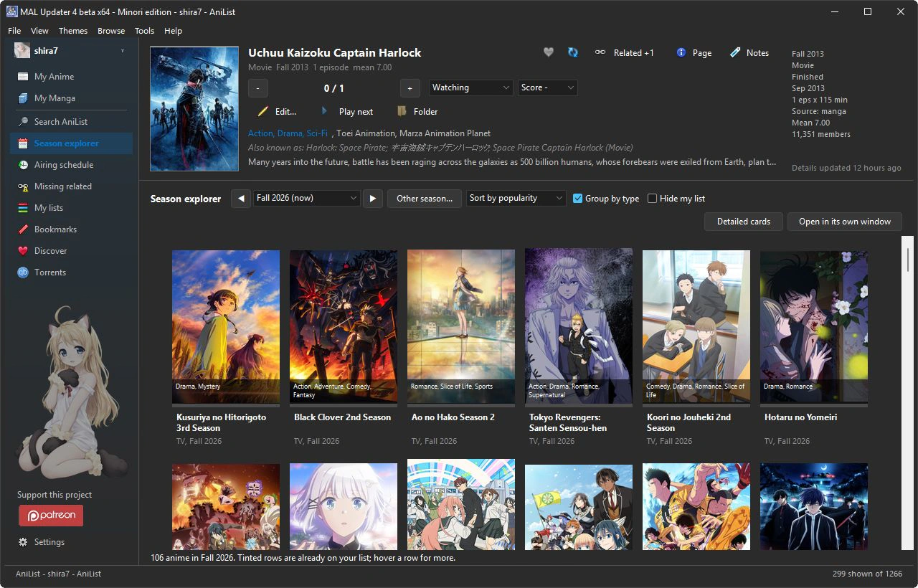Open the Themes menu
This screenshot has height=588, width=918.
point(73,31)
